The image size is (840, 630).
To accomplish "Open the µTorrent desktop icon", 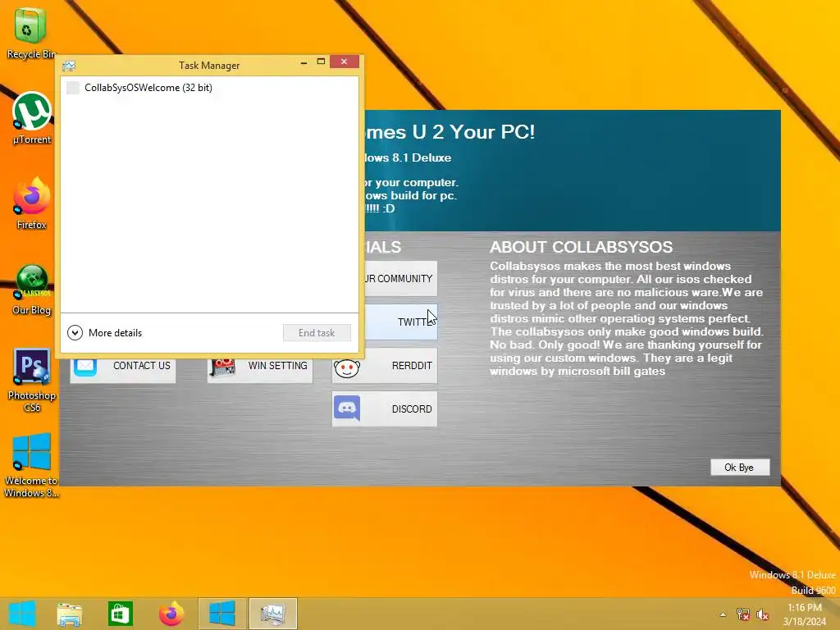I will (x=32, y=119).
